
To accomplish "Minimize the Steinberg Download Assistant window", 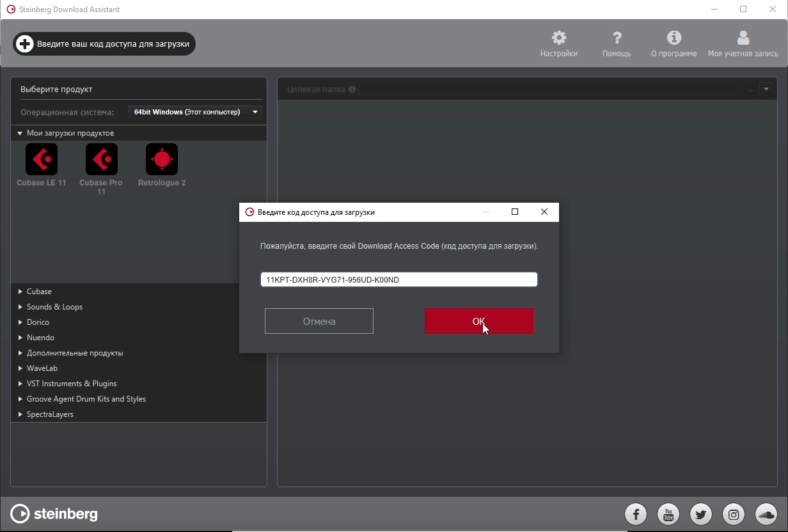I will click(714, 9).
